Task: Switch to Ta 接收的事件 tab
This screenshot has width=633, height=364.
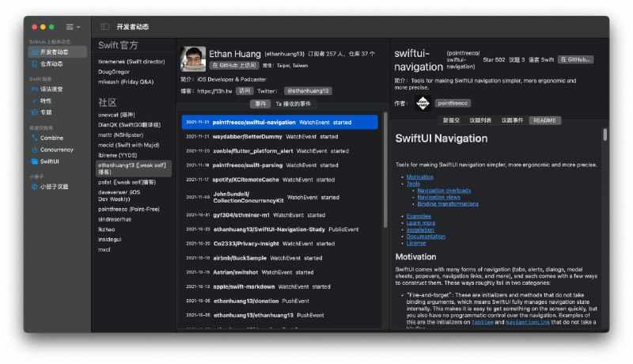Action: point(294,104)
